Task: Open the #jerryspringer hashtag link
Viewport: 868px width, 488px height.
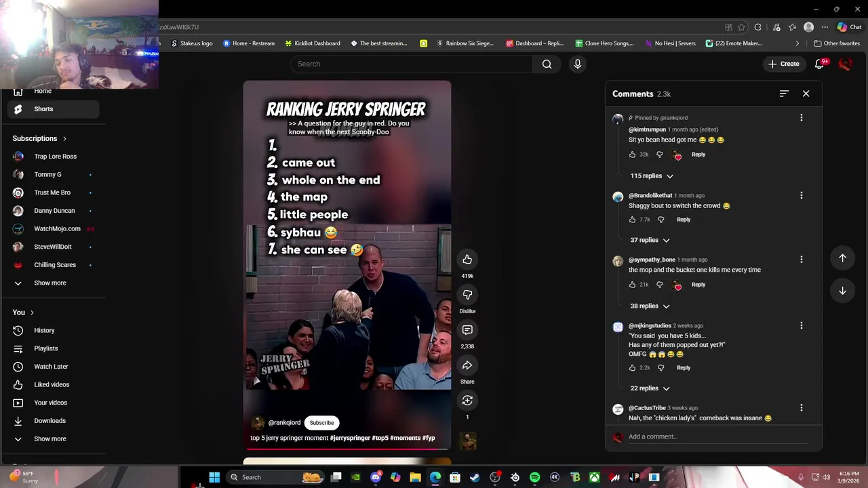Action: (x=350, y=438)
